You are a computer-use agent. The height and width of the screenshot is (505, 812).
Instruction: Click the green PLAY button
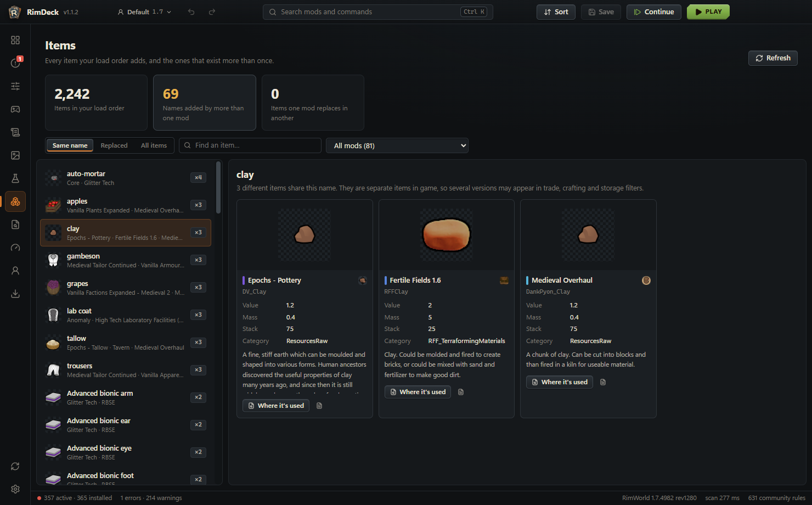click(x=708, y=12)
